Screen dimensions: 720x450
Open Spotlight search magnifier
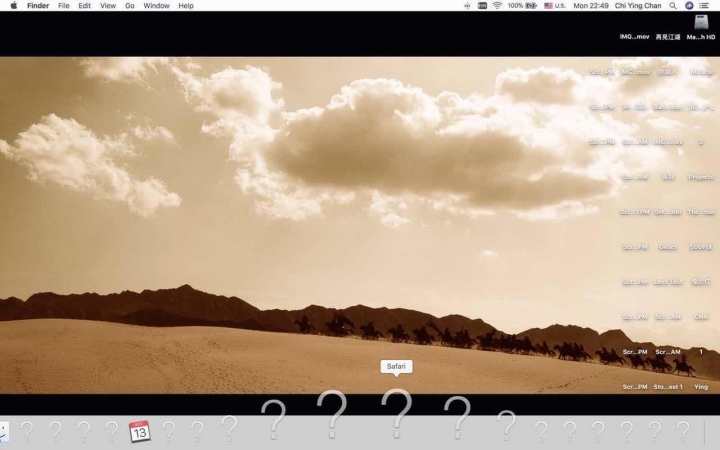[673, 6]
